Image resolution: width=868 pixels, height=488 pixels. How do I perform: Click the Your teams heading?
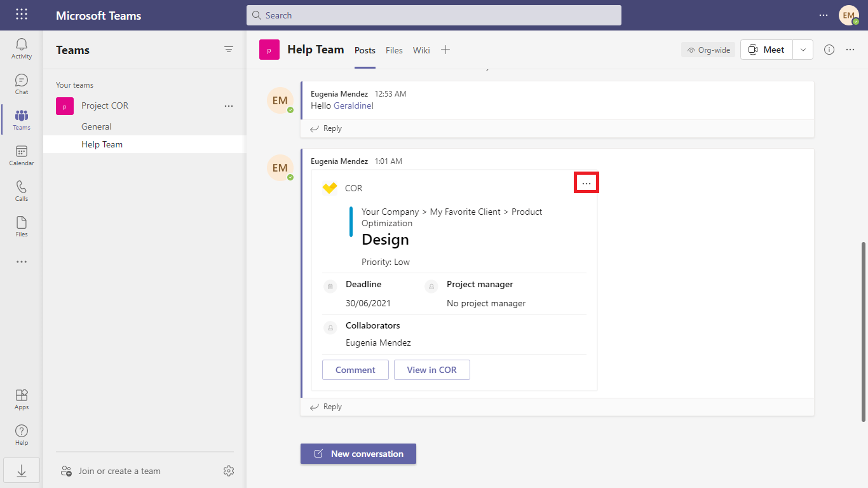[74, 85]
